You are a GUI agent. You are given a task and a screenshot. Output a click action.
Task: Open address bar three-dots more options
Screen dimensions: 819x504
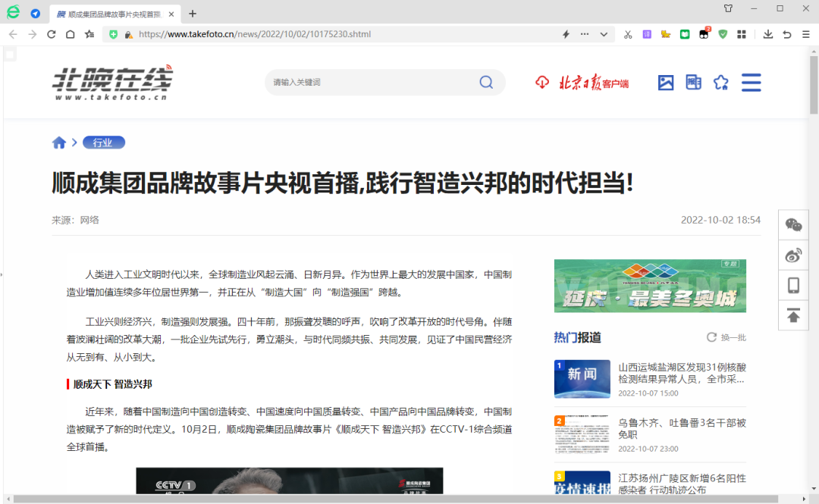coord(585,34)
